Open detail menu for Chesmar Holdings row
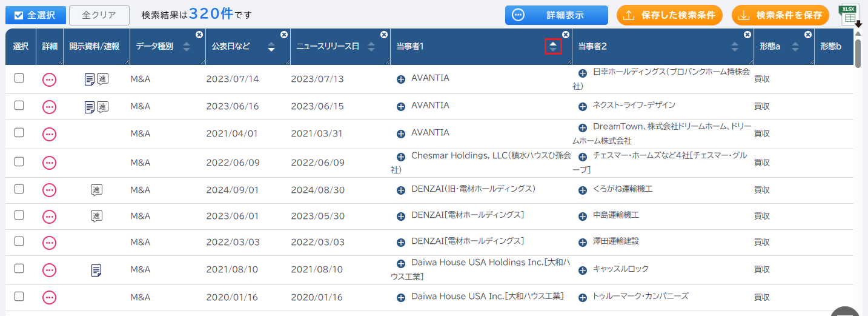Screen dimensions: 868x316 50,163
